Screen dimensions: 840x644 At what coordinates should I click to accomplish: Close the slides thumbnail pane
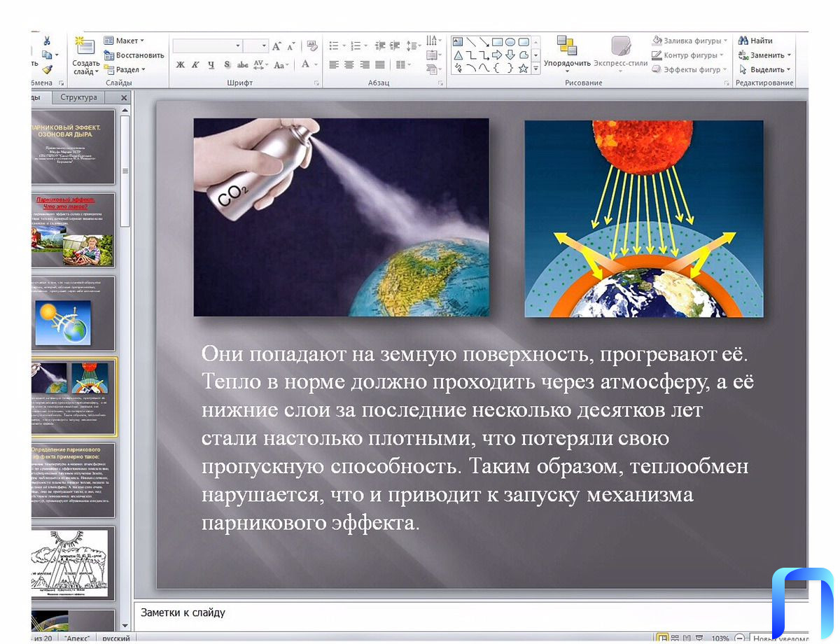124,98
